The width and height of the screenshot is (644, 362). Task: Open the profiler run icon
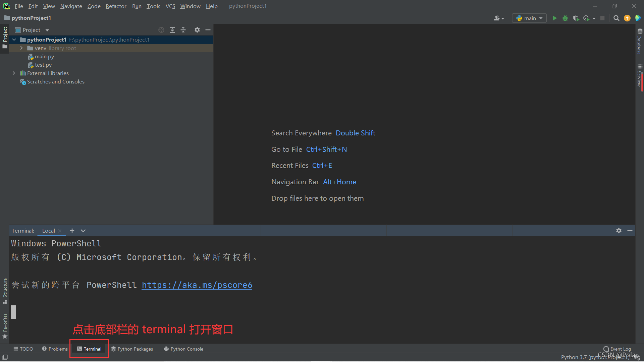coord(586,18)
